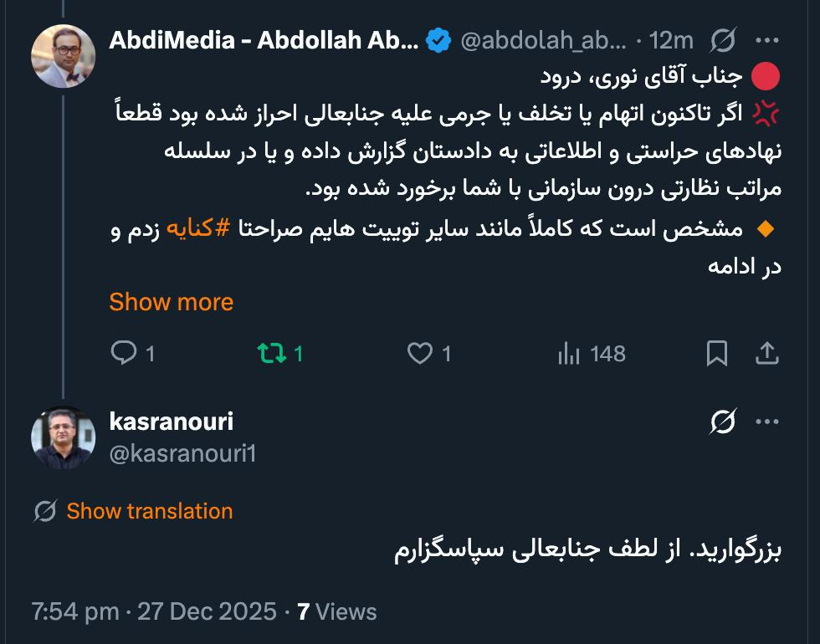Screen dimensions: 820x644
Task: Expand tweet text with Show more
Action: (171, 302)
